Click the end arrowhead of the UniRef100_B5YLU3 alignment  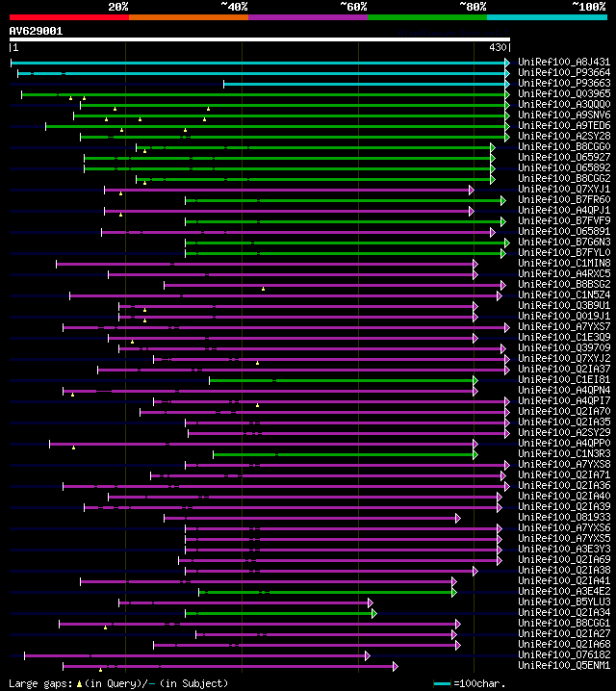[371, 602]
